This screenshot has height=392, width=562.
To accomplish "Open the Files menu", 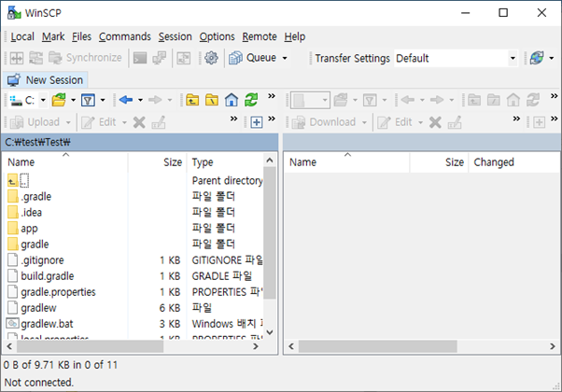I will [x=81, y=36].
